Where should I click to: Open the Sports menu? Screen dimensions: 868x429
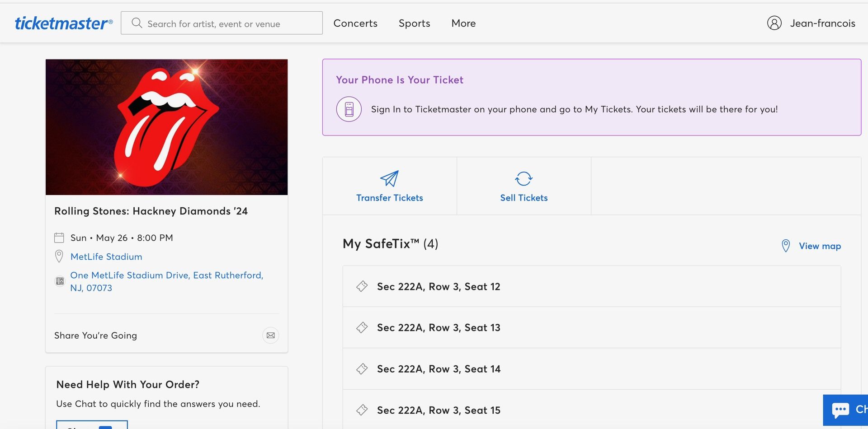coord(414,23)
